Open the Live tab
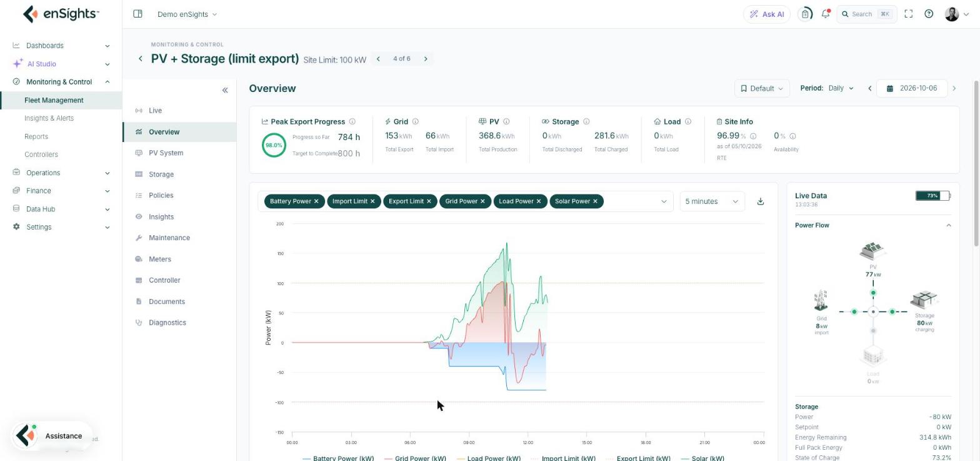The width and height of the screenshot is (980, 461). click(x=180, y=111)
